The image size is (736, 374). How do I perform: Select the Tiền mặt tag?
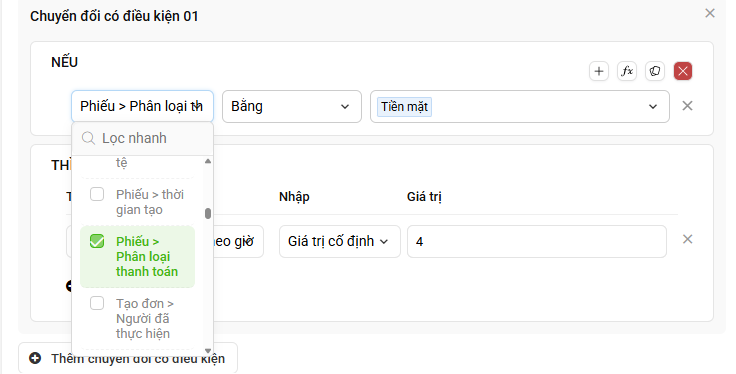[x=404, y=107]
